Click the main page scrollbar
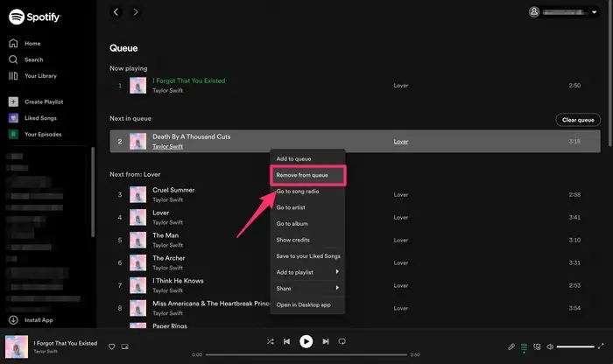 tap(610, 73)
